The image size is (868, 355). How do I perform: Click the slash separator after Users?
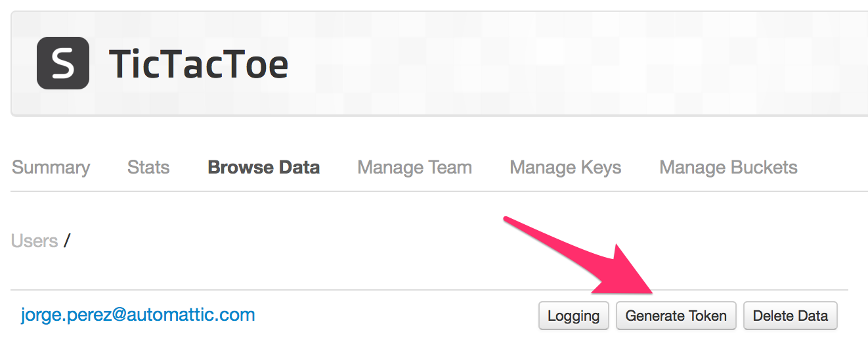click(66, 241)
